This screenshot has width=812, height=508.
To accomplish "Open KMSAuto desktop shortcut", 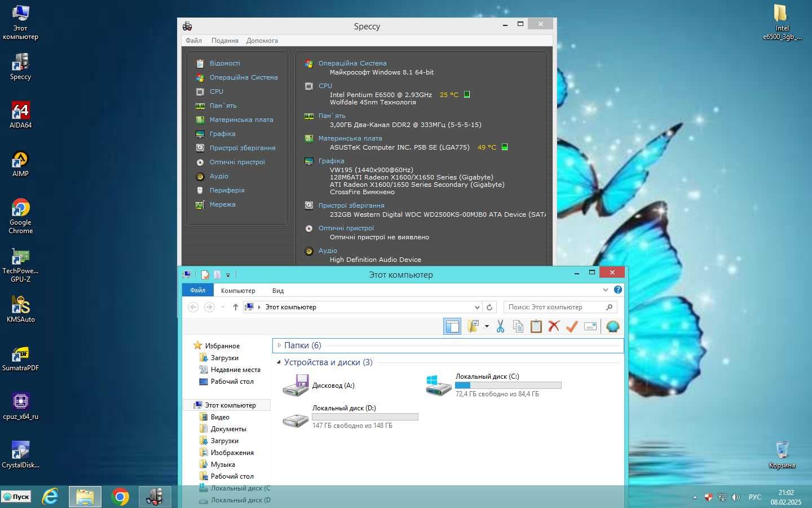I will pyautogui.click(x=20, y=309).
